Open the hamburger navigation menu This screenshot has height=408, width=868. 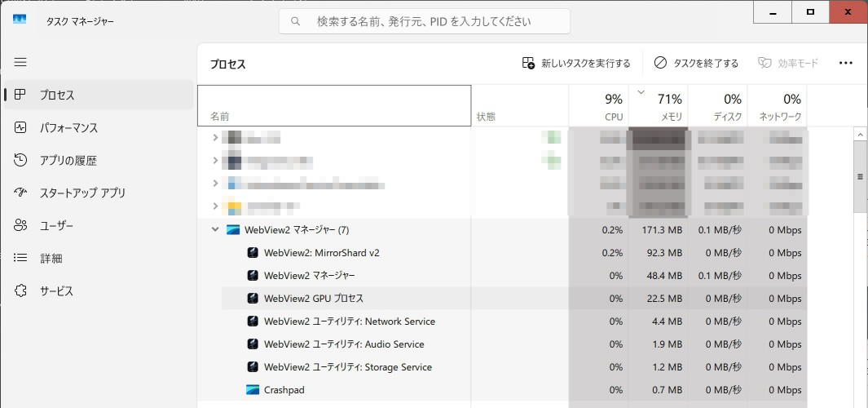pos(20,62)
